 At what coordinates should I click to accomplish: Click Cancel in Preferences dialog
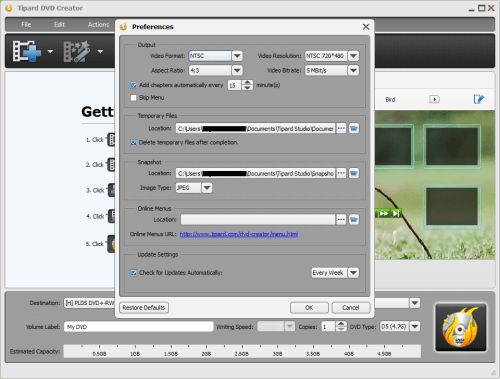pyautogui.click(x=351, y=307)
